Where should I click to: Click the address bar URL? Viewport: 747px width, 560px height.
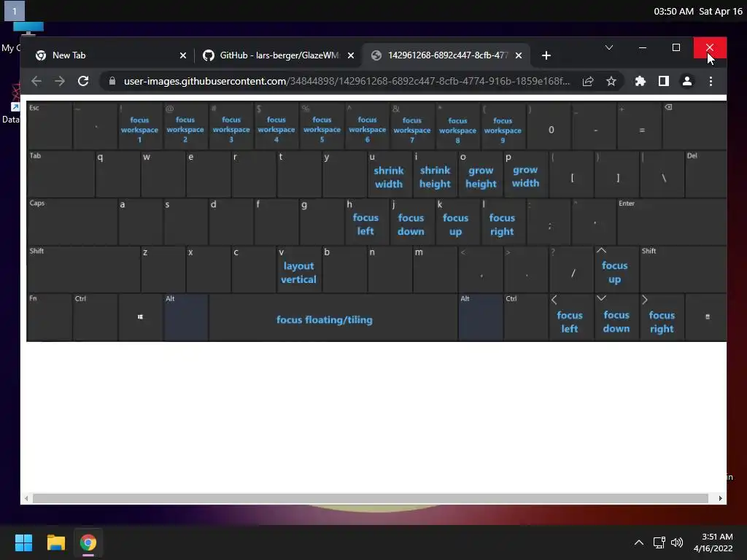(347, 82)
